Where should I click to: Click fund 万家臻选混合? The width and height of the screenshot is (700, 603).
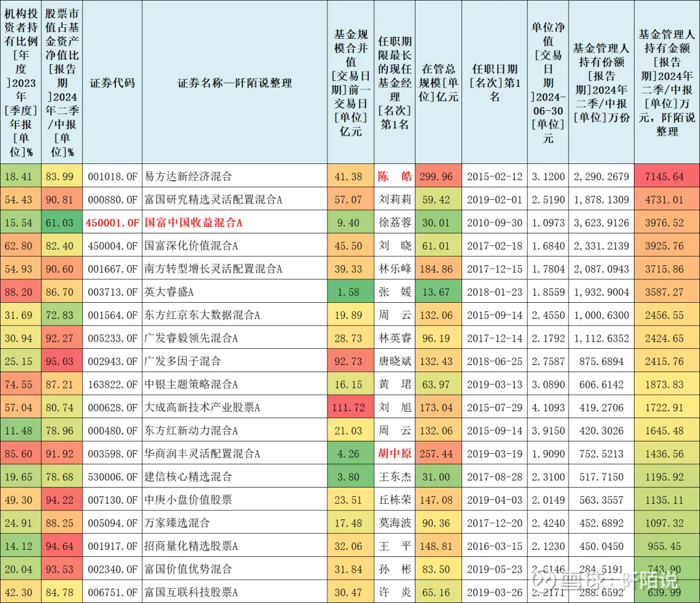(x=177, y=523)
